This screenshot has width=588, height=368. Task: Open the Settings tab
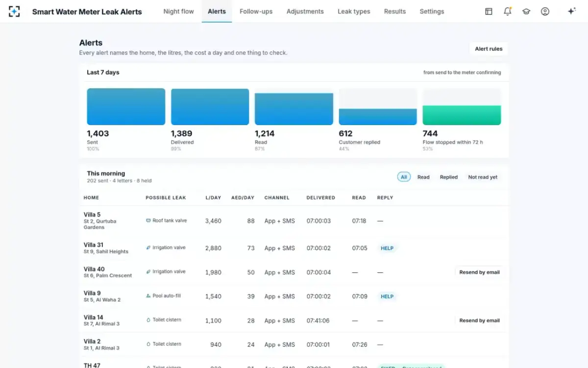tap(432, 11)
